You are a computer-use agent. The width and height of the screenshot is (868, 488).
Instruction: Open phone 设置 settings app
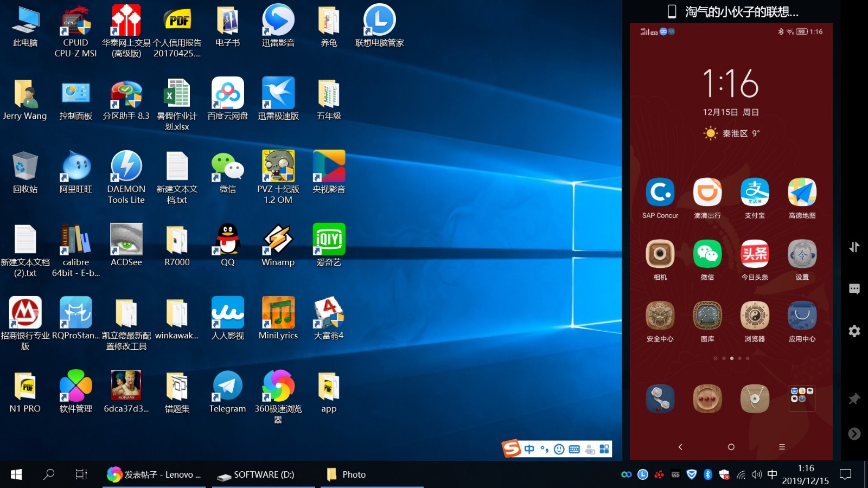click(802, 254)
